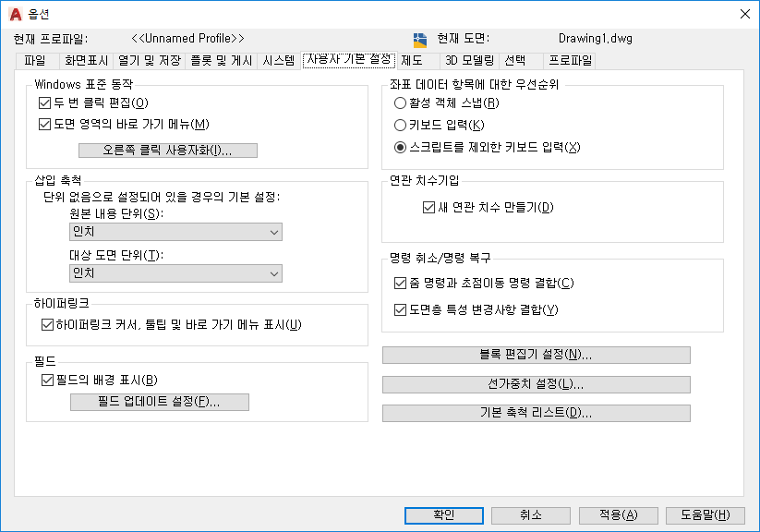Click the 필드 업데이트 설정 button

pos(160,402)
